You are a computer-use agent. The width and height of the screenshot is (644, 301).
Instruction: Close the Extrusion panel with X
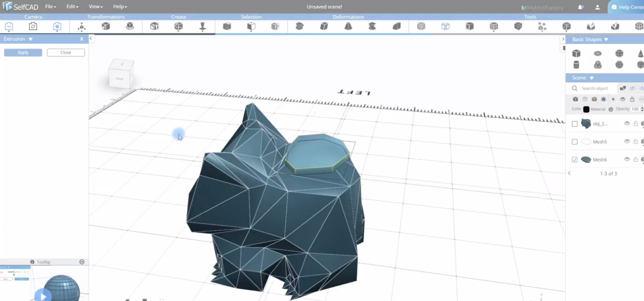coord(81,39)
